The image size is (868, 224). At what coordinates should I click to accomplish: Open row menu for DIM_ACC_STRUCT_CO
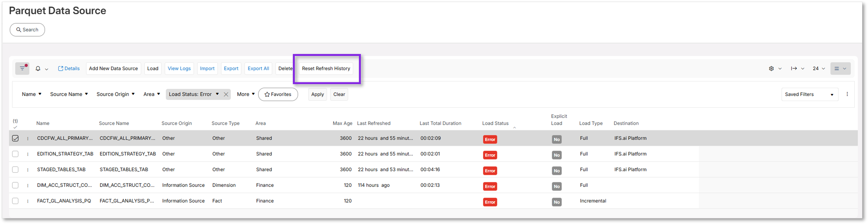(x=28, y=185)
